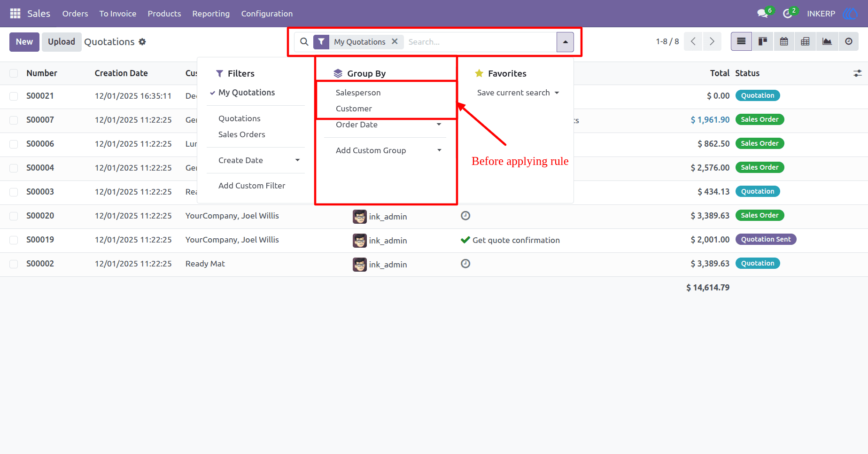Select checkbox for order S00006

click(x=14, y=144)
